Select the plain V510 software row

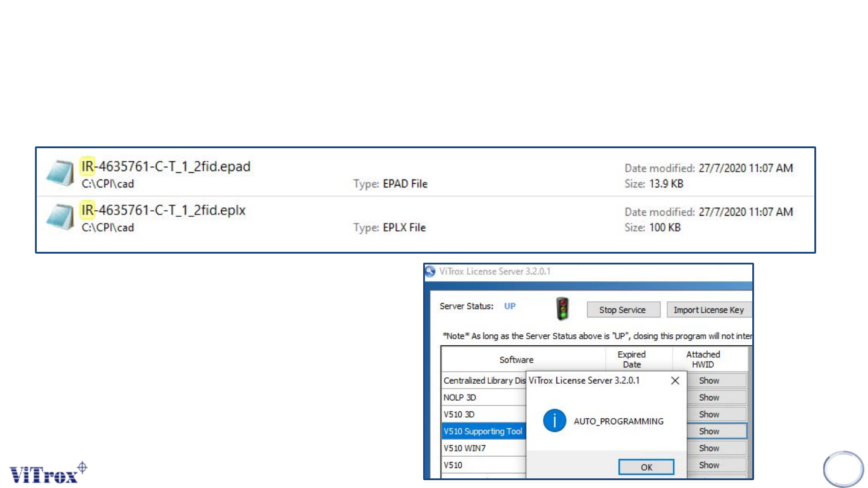[x=485, y=465]
